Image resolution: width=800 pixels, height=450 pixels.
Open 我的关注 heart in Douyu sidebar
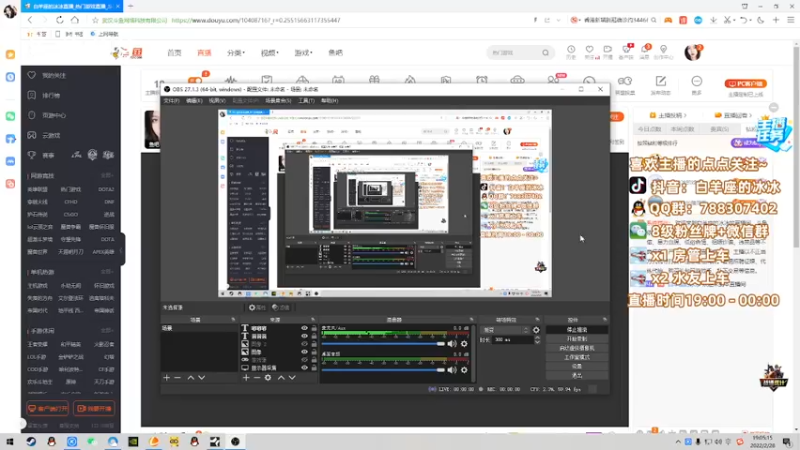pos(32,75)
